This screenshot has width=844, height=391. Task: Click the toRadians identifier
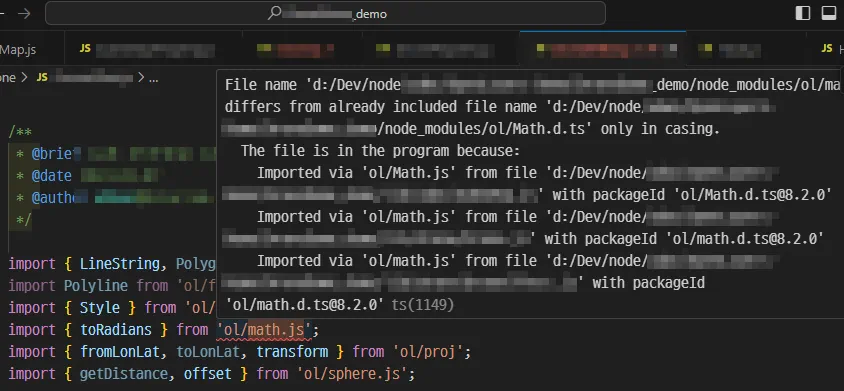point(116,330)
